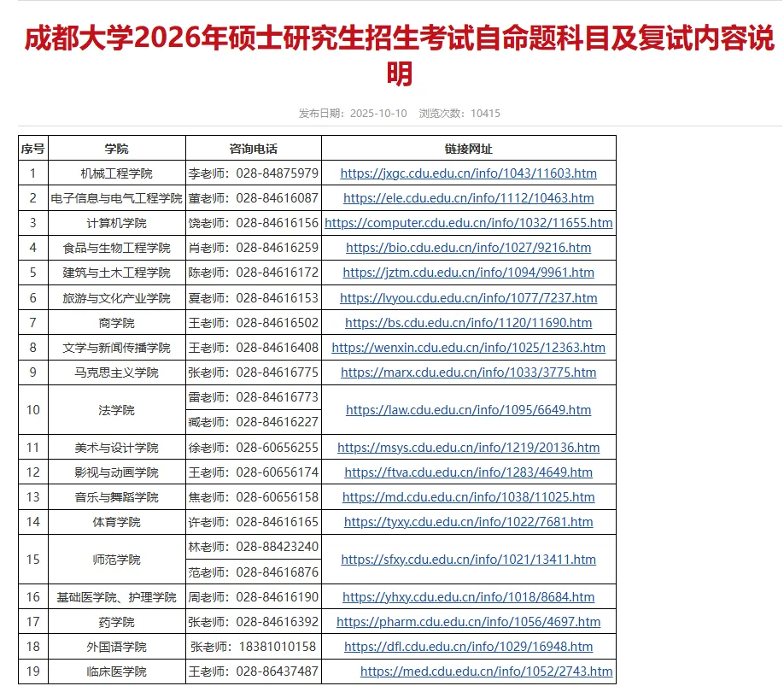Click phone 肖老师: 028-84616259
The image size is (784, 692).
(254, 248)
